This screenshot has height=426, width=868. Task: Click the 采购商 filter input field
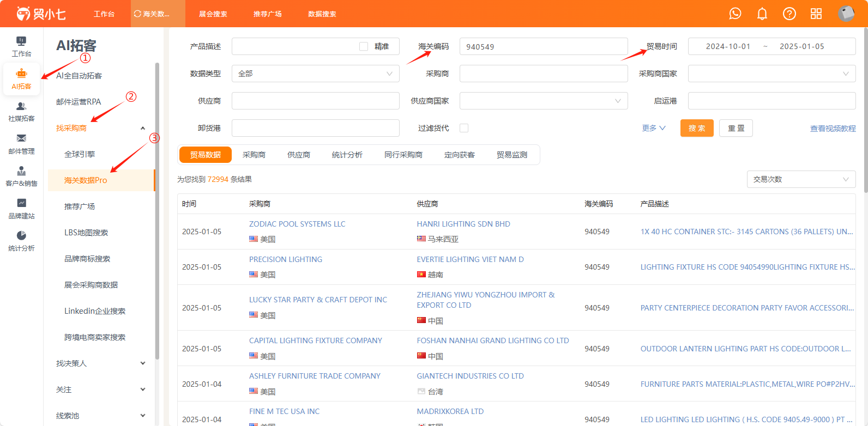(544, 74)
